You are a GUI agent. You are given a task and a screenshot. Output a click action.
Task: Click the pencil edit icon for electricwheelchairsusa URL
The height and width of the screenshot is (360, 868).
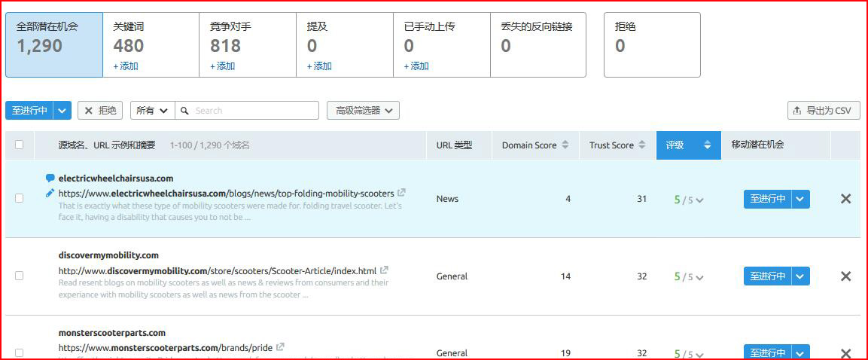coord(50,193)
